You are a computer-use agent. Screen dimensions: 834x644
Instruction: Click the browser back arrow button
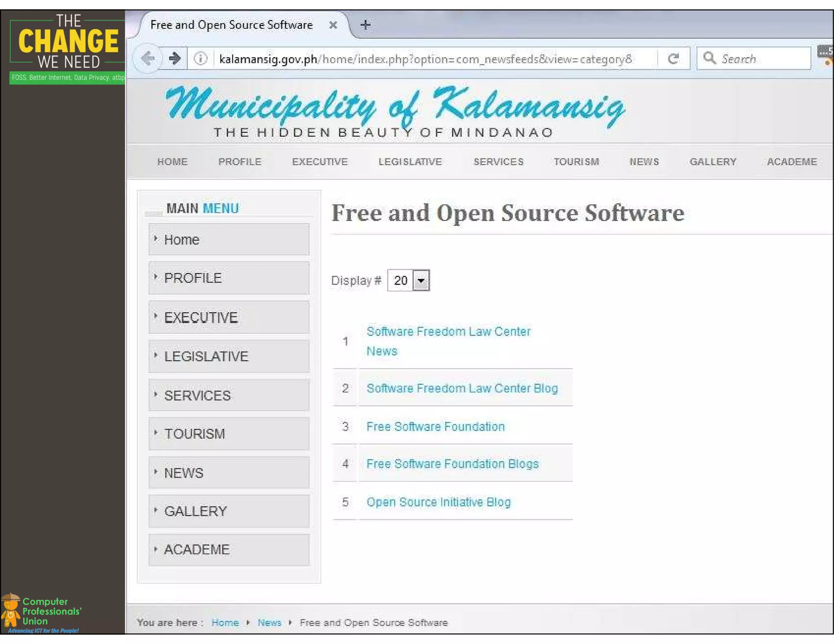coord(147,59)
